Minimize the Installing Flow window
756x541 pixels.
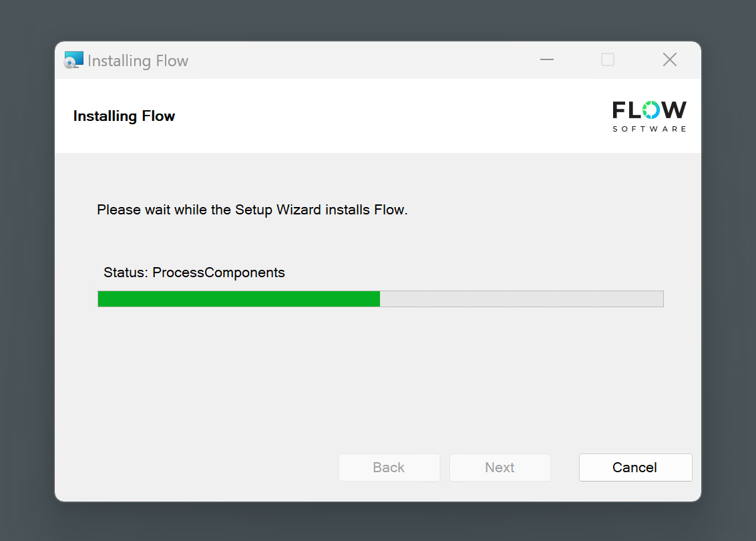547,60
